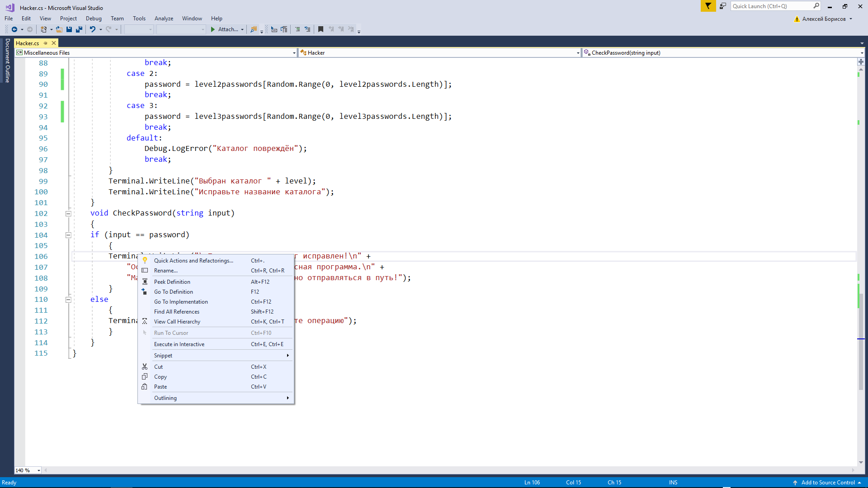Open the undo history dropdown arrow
868x488 pixels.
click(100, 29)
